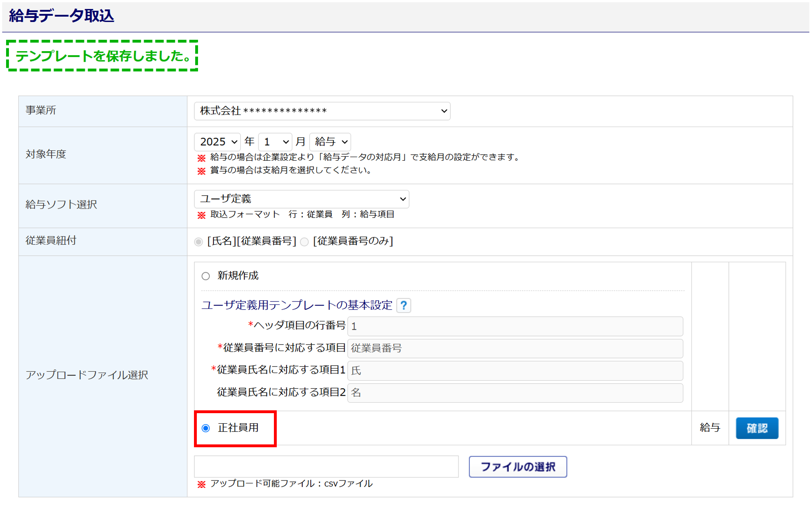Select the 新規作成 radio button
Screen dimensions: 812x513
tap(206, 276)
